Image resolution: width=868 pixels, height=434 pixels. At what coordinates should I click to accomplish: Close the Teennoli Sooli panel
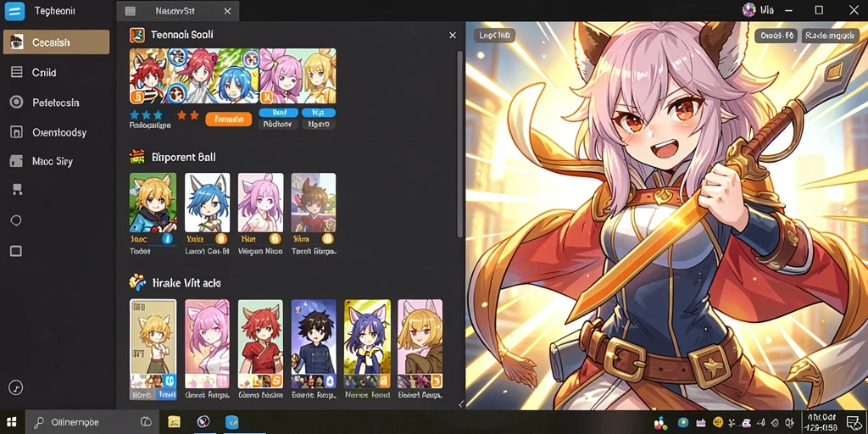coord(453,35)
